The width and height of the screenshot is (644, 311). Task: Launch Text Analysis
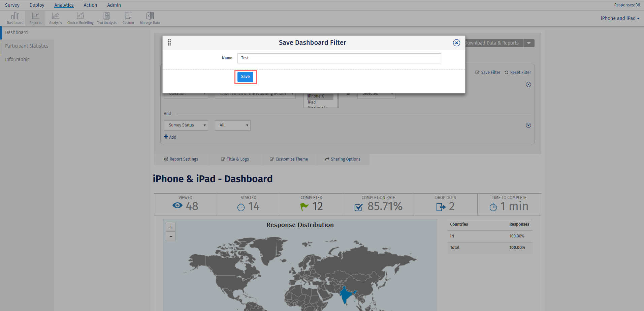tap(106, 18)
